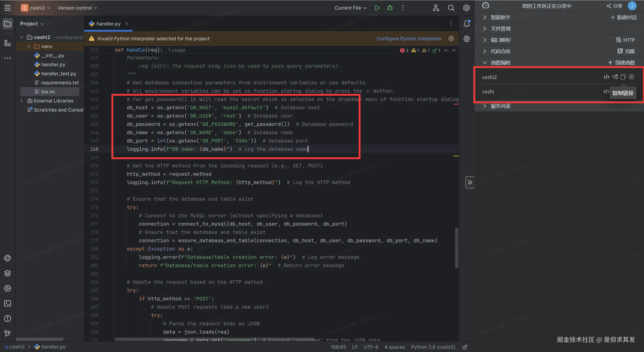644x352 pixels.
Task: Start the debugger with the bug icon
Action: [x=390, y=8]
